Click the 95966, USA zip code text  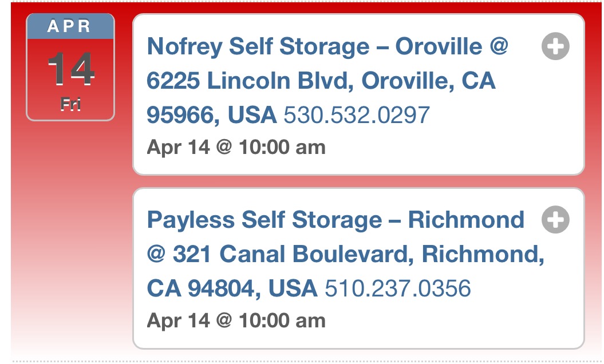[211, 115]
